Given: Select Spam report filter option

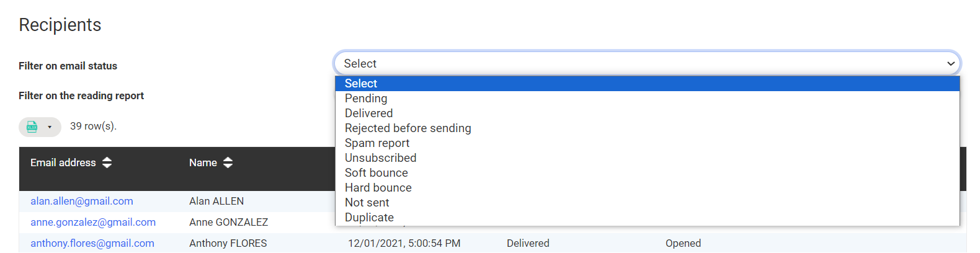Looking at the screenshot, I should point(377,143).
